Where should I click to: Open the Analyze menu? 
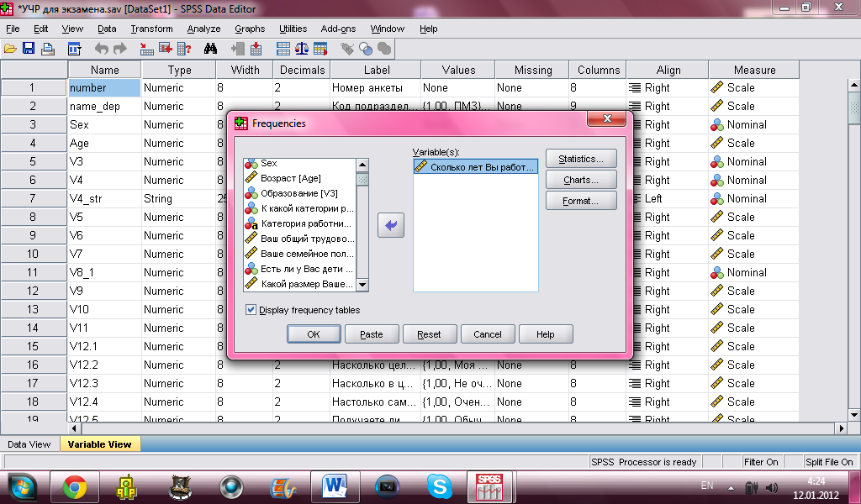[x=203, y=29]
